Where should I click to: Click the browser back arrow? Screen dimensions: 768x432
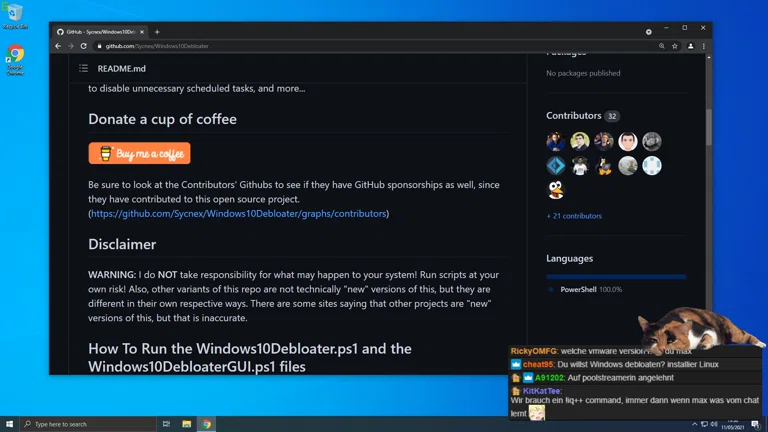[x=58, y=46]
